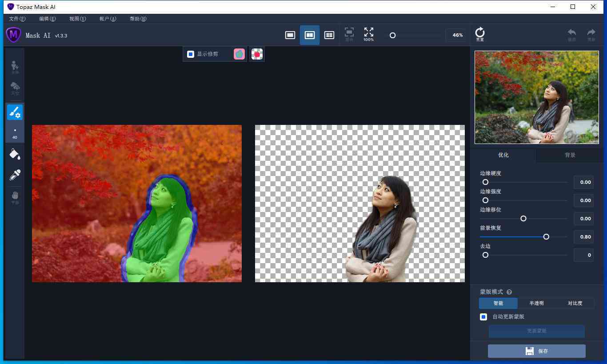Click the Topaz title bar app icon
The width and height of the screenshot is (607, 364).
coord(11,7)
